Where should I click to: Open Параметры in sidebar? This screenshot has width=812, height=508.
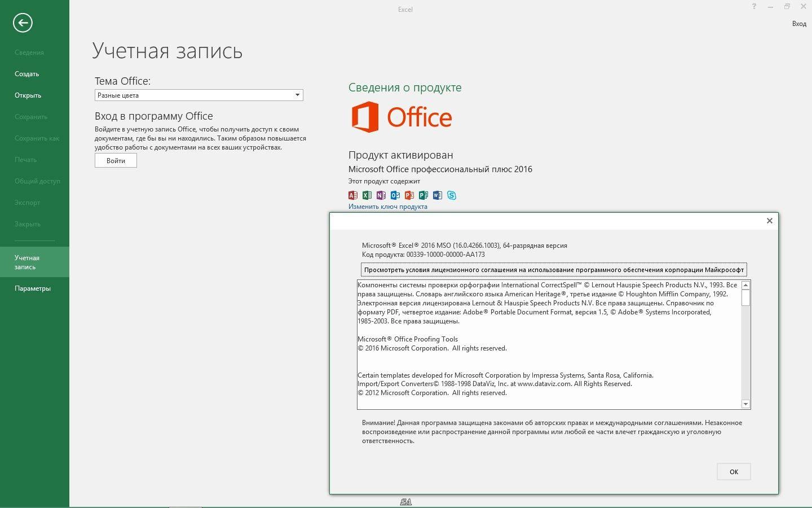pyautogui.click(x=33, y=288)
